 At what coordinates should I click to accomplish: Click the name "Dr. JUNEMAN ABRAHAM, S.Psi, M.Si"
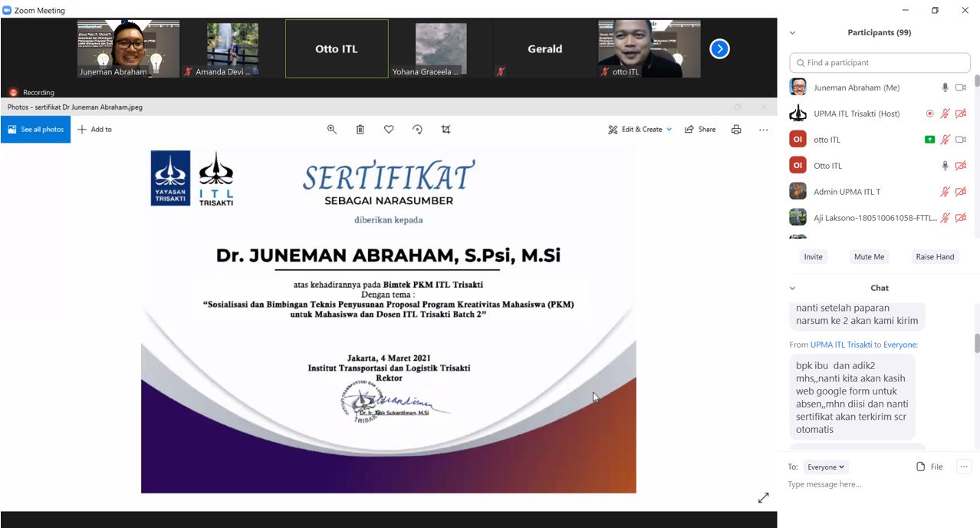point(388,256)
